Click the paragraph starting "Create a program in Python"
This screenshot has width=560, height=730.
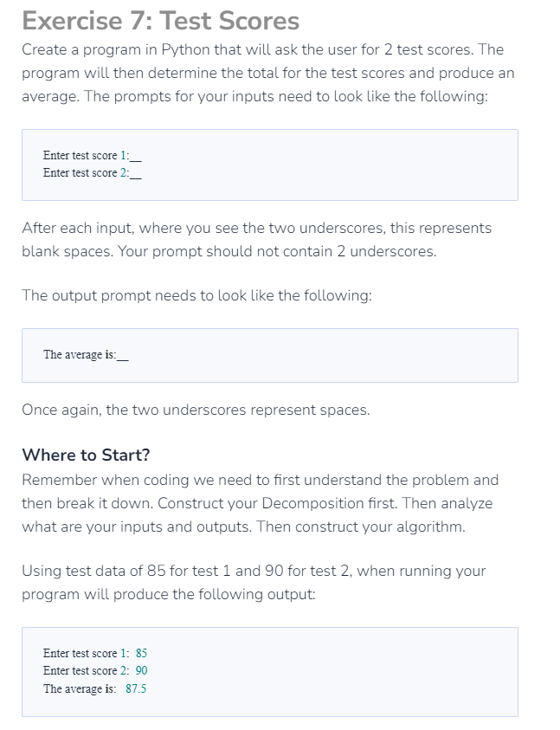pos(268,73)
